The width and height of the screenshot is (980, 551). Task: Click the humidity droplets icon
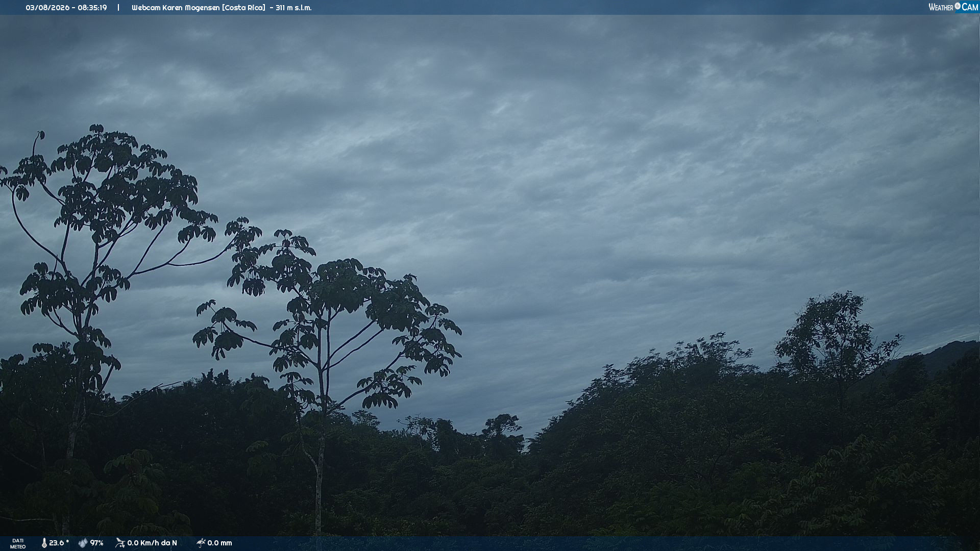click(83, 543)
